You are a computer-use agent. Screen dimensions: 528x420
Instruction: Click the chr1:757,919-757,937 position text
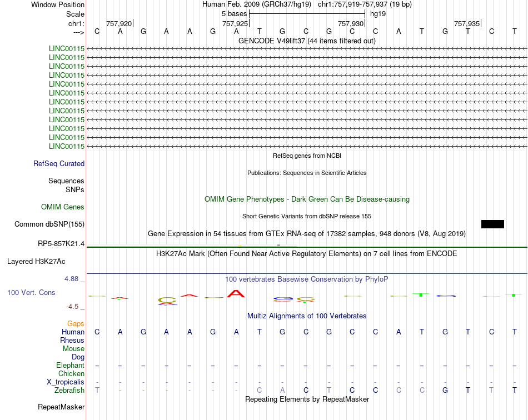point(365,4)
